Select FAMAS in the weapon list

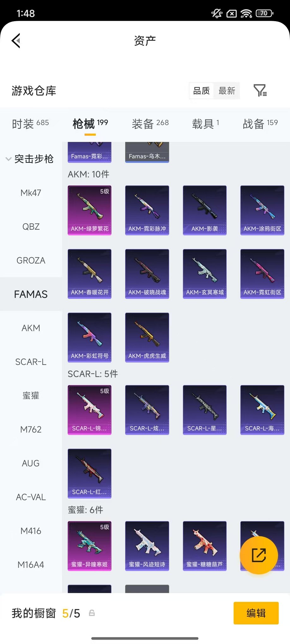pyautogui.click(x=31, y=294)
